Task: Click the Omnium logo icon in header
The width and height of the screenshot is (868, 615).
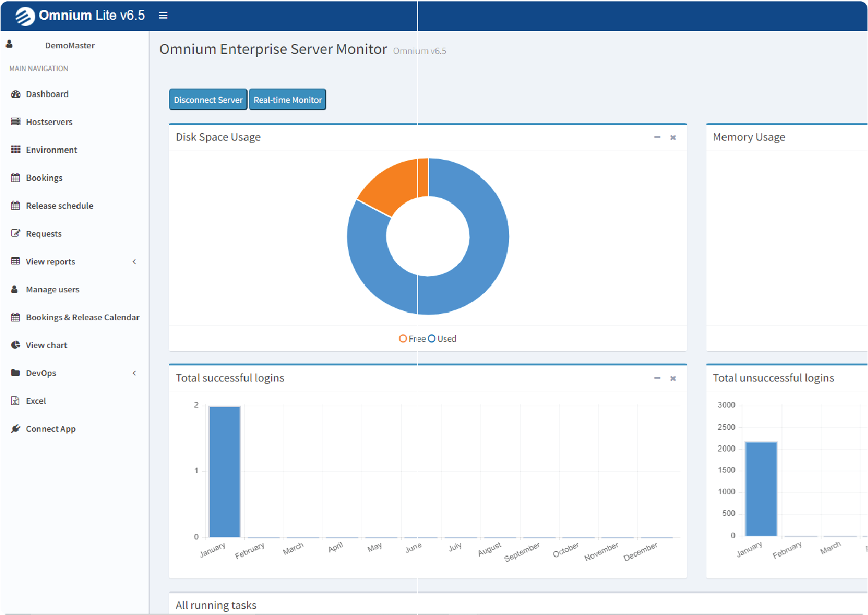Action: pyautogui.click(x=25, y=15)
